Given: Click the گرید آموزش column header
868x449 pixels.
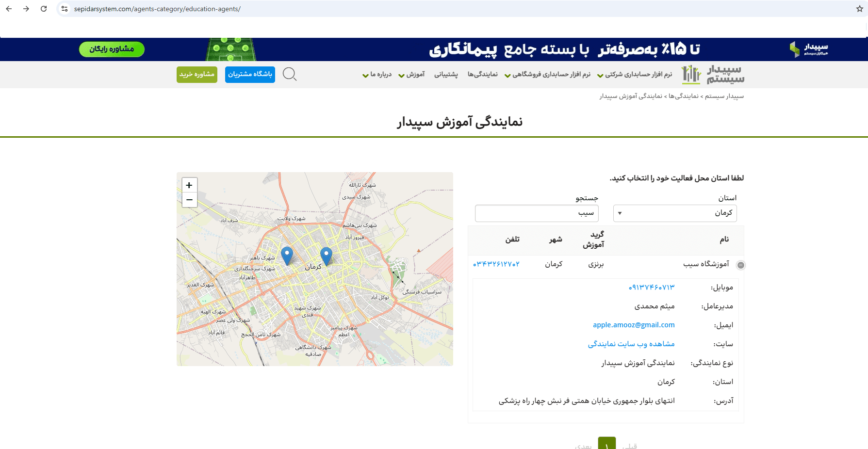Looking at the screenshot, I should pyautogui.click(x=593, y=240).
